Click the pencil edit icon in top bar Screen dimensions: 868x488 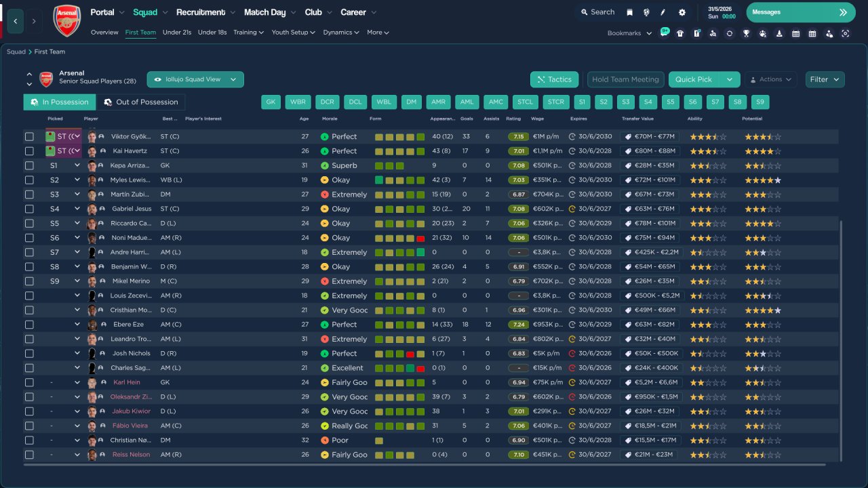(x=663, y=12)
